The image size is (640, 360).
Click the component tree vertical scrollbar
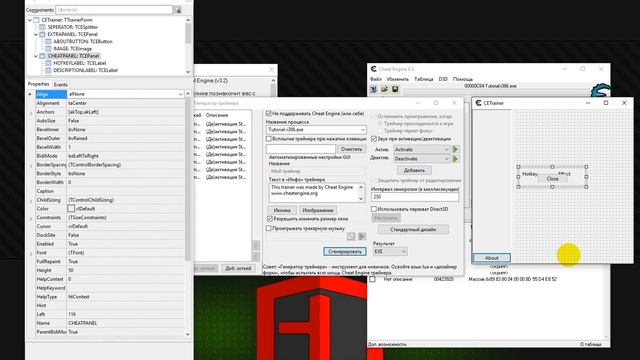[188, 45]
